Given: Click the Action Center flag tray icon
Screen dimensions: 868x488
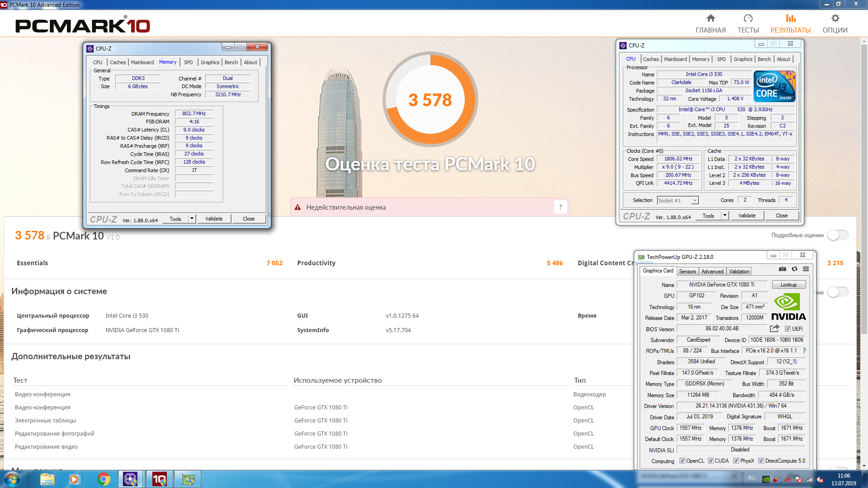Looking at the screenshot, I should coord(798,479).
